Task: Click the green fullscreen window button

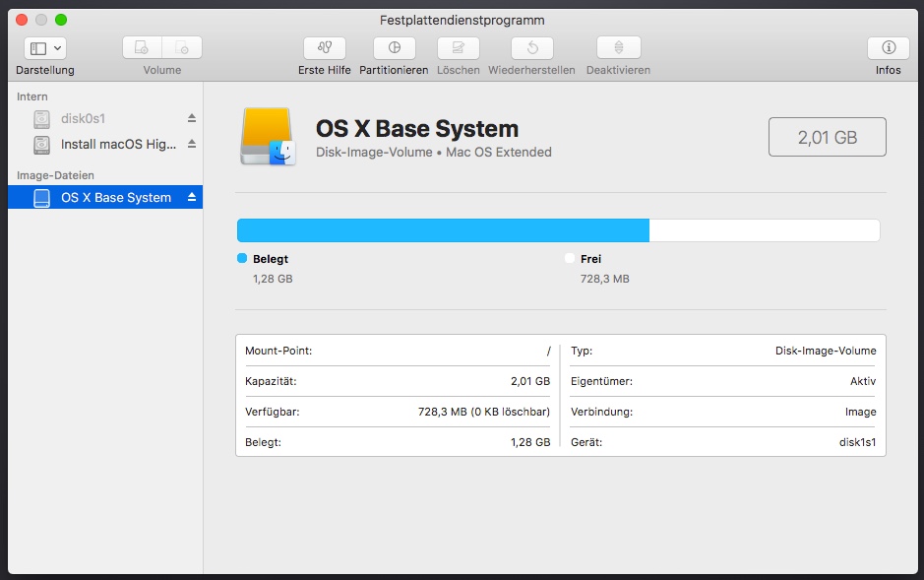Action: tap(61, 20)
